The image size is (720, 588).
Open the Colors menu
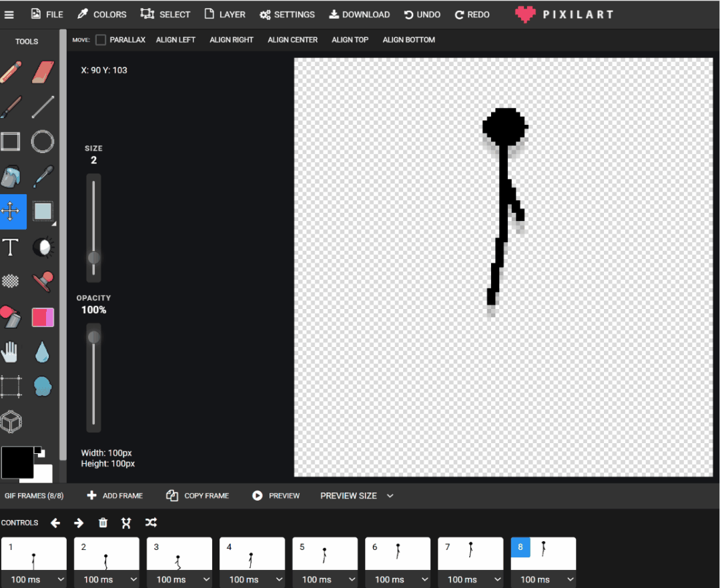(102, 14)
